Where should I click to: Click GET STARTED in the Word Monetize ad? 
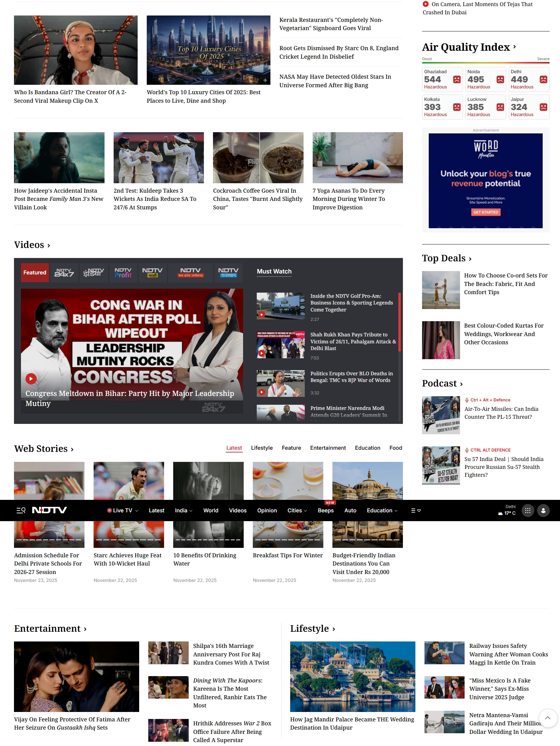point(485,212)
